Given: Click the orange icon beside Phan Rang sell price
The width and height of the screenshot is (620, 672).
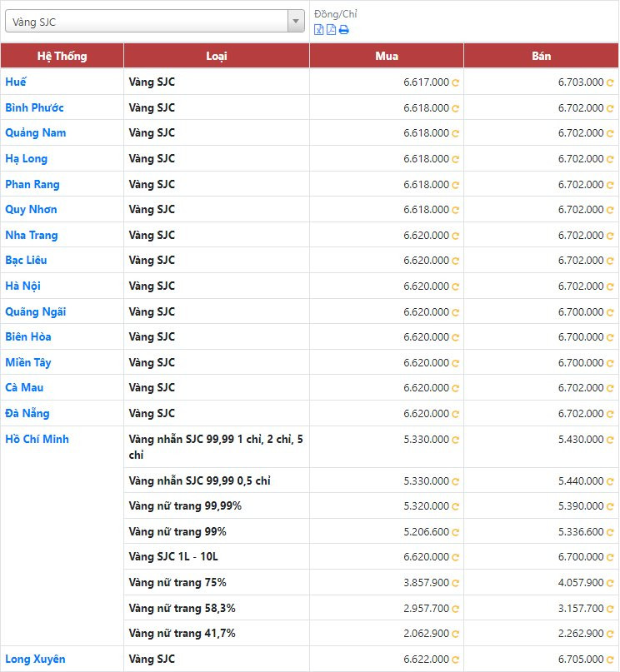Looking at the screenshot, I should [609, 185].
